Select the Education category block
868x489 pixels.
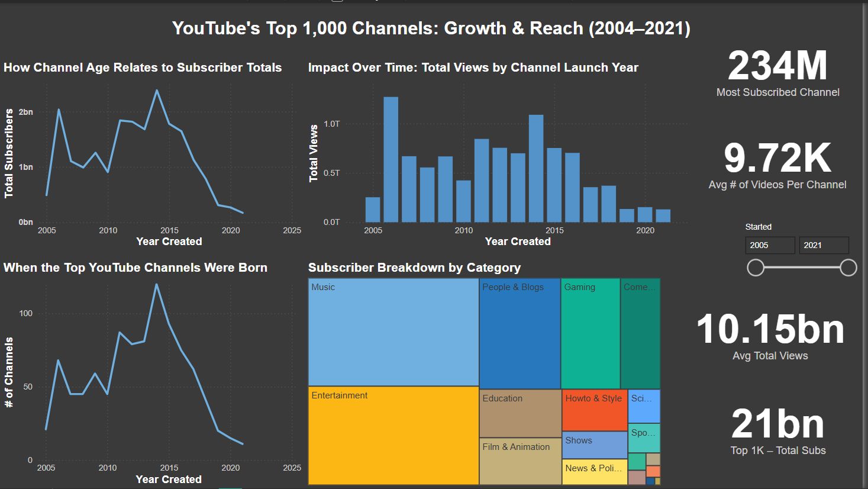[519, 411]
